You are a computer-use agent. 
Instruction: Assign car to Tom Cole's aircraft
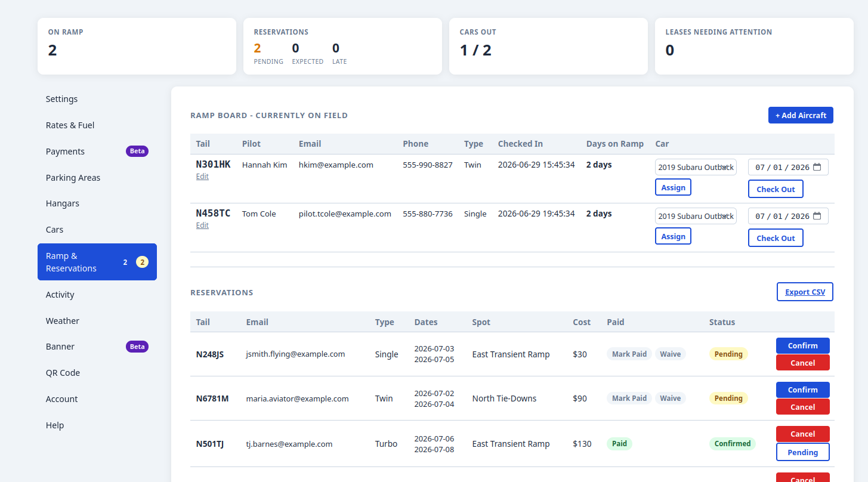pyautogui.click(x=673, y=236)
